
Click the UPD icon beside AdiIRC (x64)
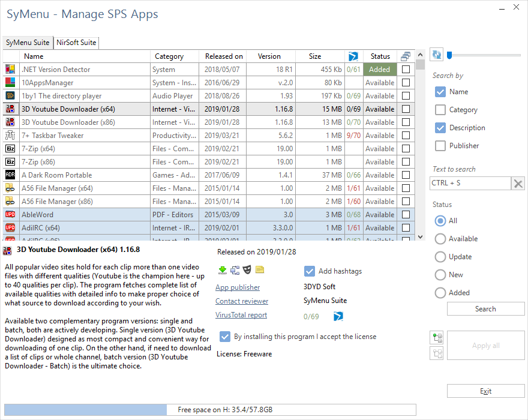tap(10, 227)
